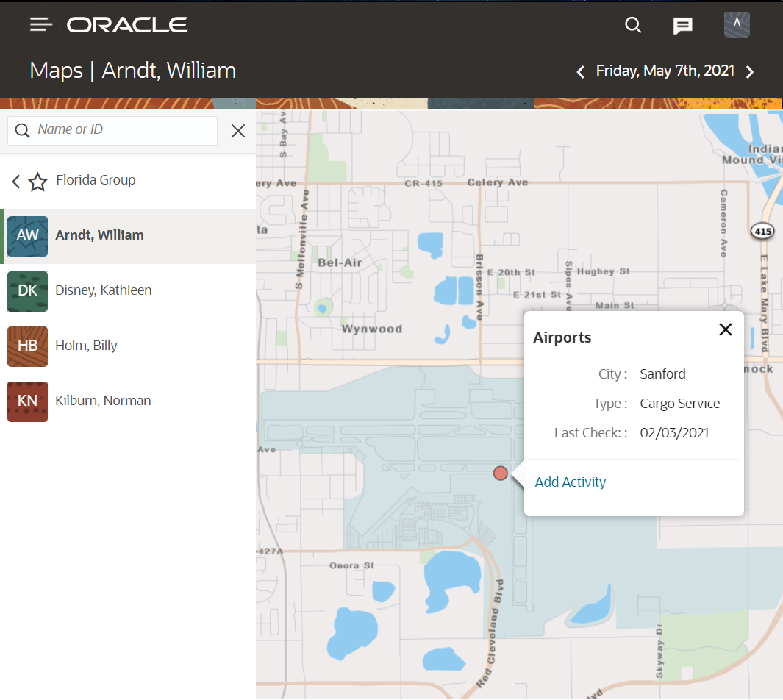Screen dimensions: 783x700
Task: Navigate to the previous day
Action: point(580,71)
